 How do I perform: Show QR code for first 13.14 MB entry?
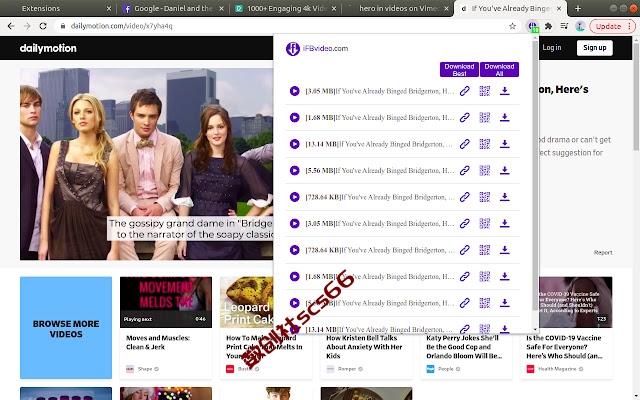484,144
